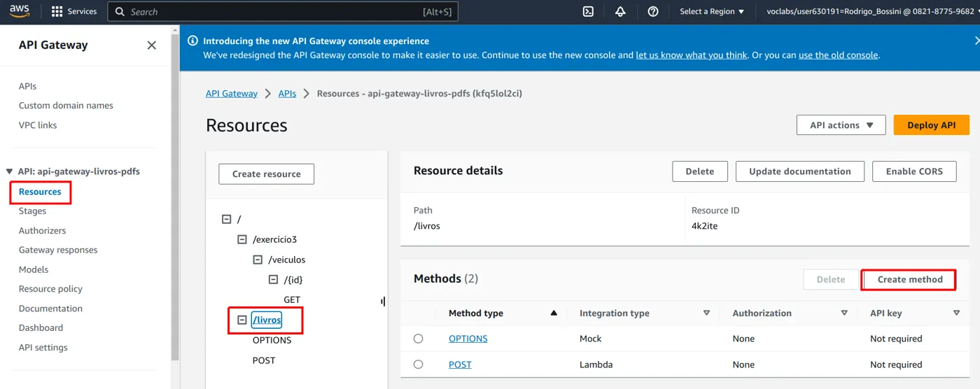Click the Create method button
This screenshot has height=389, width=980.
910,279
